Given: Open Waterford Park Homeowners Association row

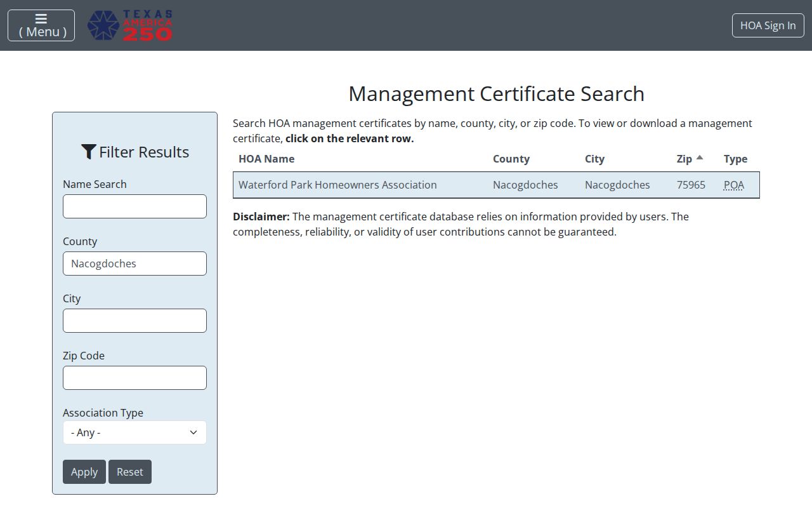Looking at the screenshot, I should tap(496, 185).
